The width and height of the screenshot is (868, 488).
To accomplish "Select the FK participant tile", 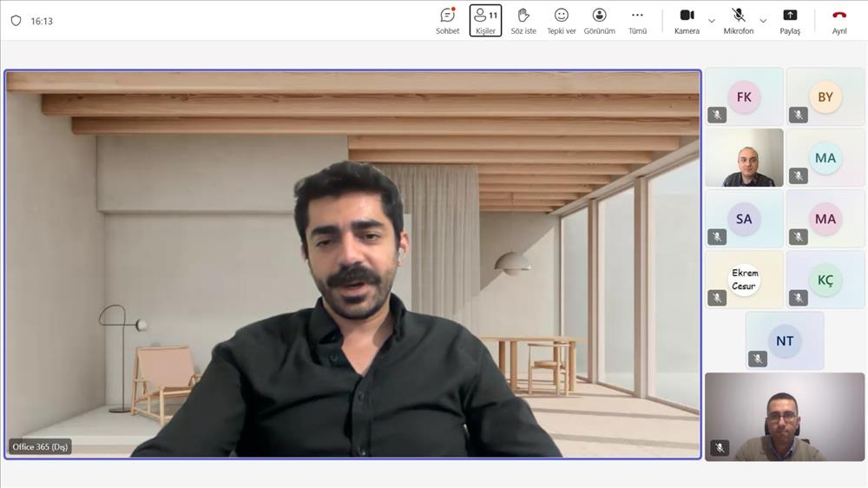I will coord(744,96).
